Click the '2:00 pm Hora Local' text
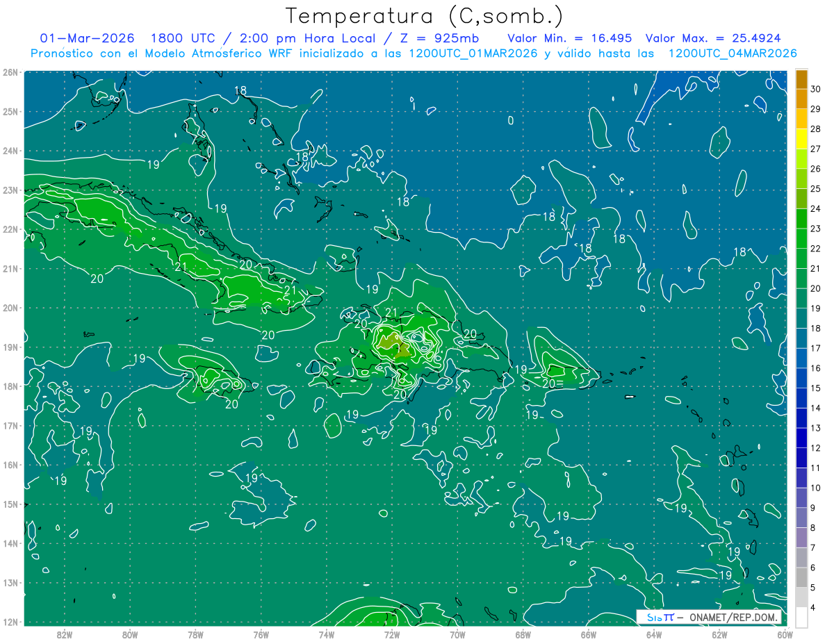Screen dimensions: 834x644 click(x=306, y=38)
